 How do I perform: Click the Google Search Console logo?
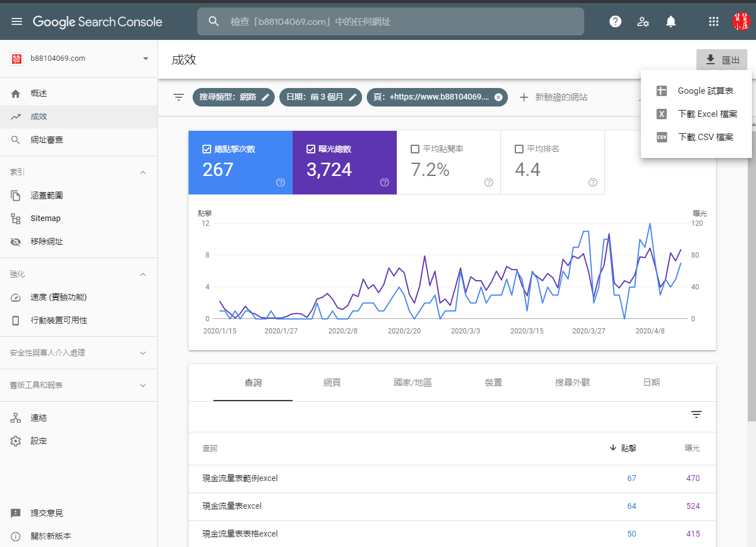coord(97,21)
